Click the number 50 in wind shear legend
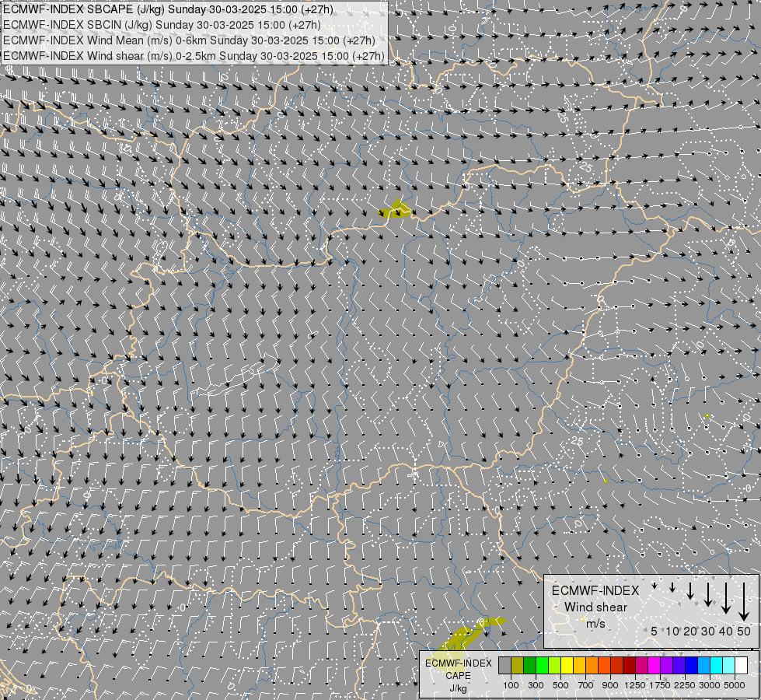Viewport: 761px width, 700px height. [744, 631]
